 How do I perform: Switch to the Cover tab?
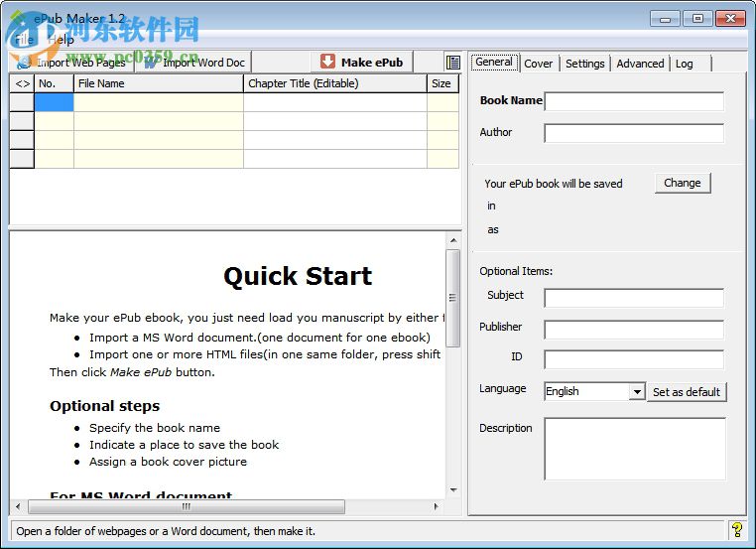pos(538,64)
